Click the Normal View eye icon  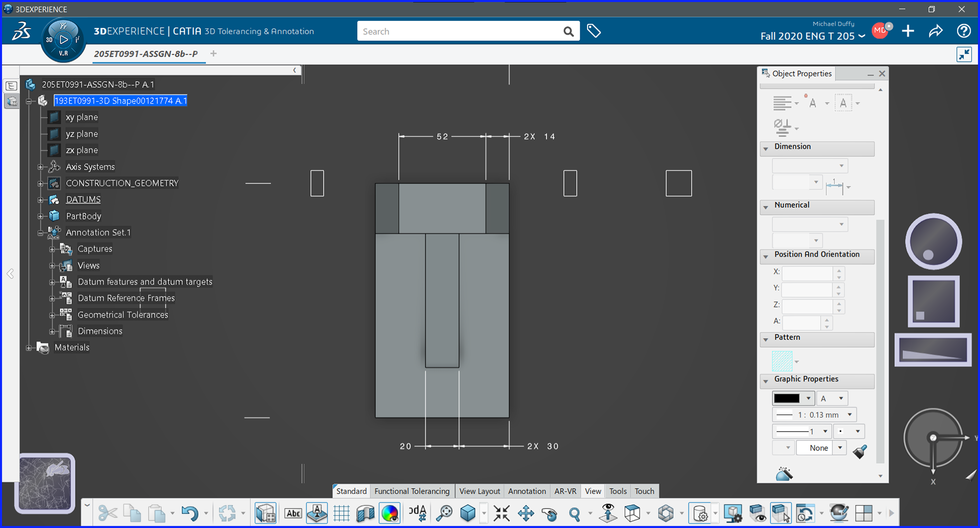tap(608, 513)
